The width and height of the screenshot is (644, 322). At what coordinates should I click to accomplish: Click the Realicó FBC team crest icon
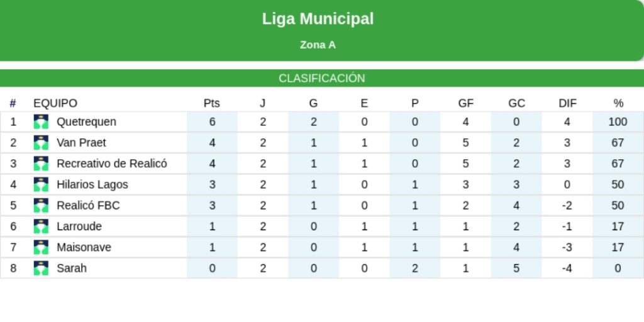[41, 206]
